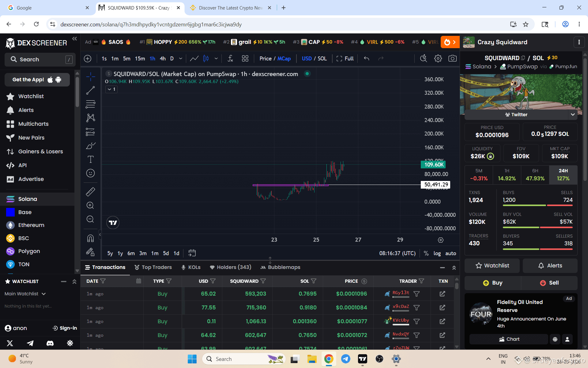Viewport: 588px width, 368px height.
Task: Collapse the left sidebar
Action: [74, 39]
